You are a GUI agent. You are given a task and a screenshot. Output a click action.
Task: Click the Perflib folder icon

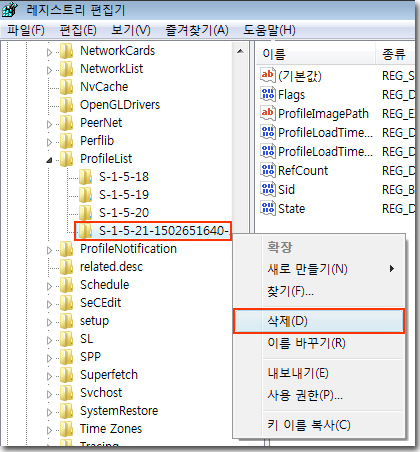coord(67,141)
